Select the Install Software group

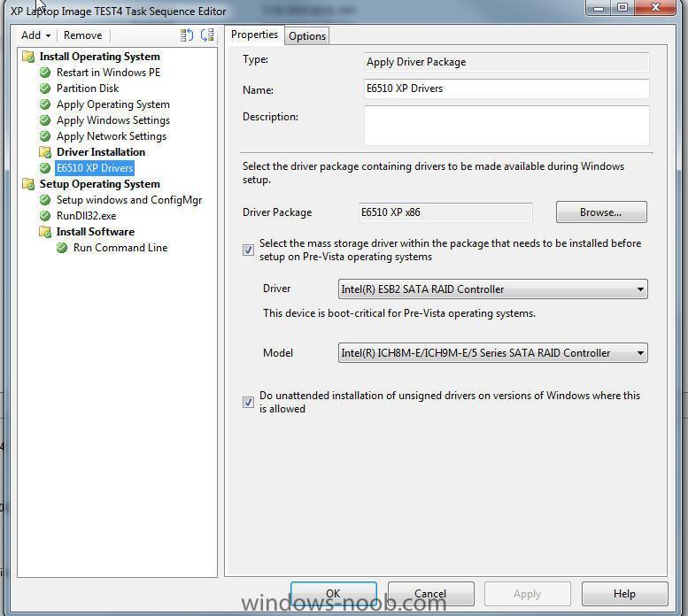96,232
